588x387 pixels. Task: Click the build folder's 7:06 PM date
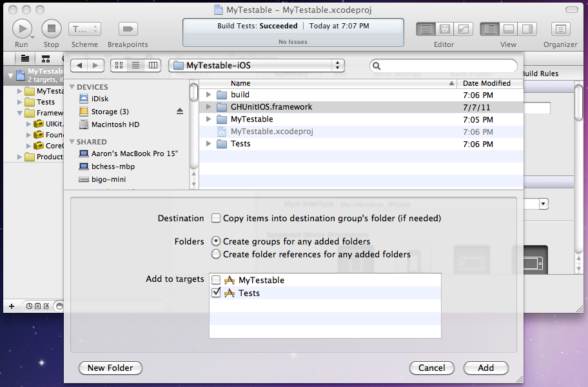pos(478,95)
